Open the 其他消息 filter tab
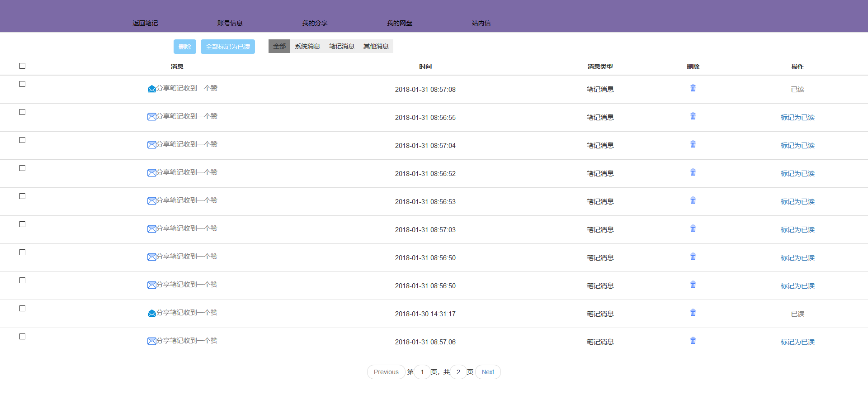 376,46
